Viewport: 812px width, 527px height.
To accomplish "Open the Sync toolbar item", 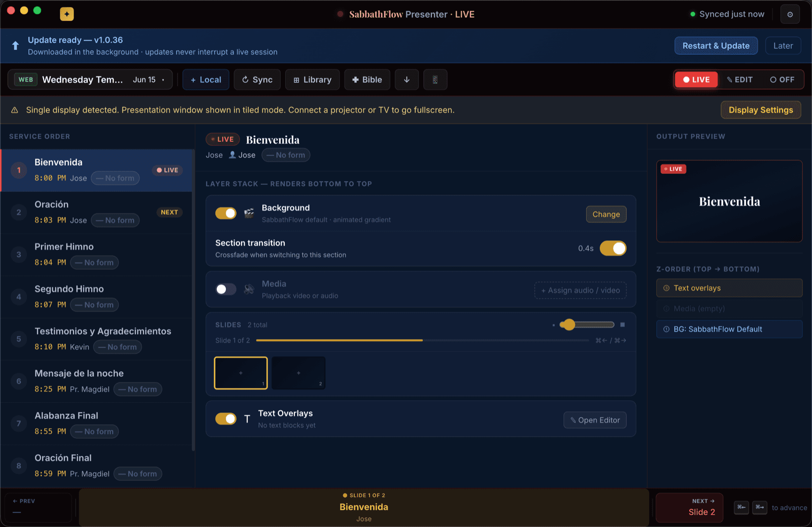I will (x=257, y=80).
